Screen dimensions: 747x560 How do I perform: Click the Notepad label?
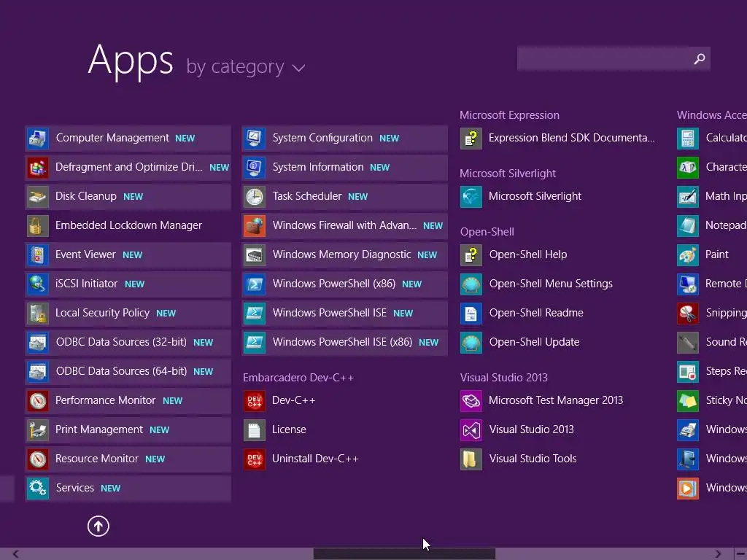[x=726, y=225]
